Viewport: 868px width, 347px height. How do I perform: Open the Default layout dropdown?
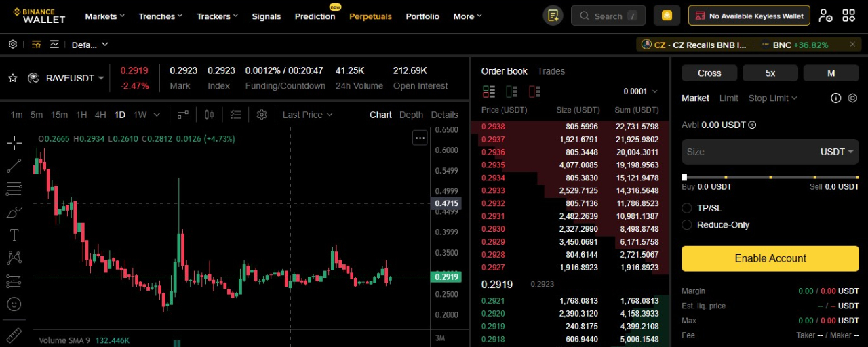[x=90, y=45]
